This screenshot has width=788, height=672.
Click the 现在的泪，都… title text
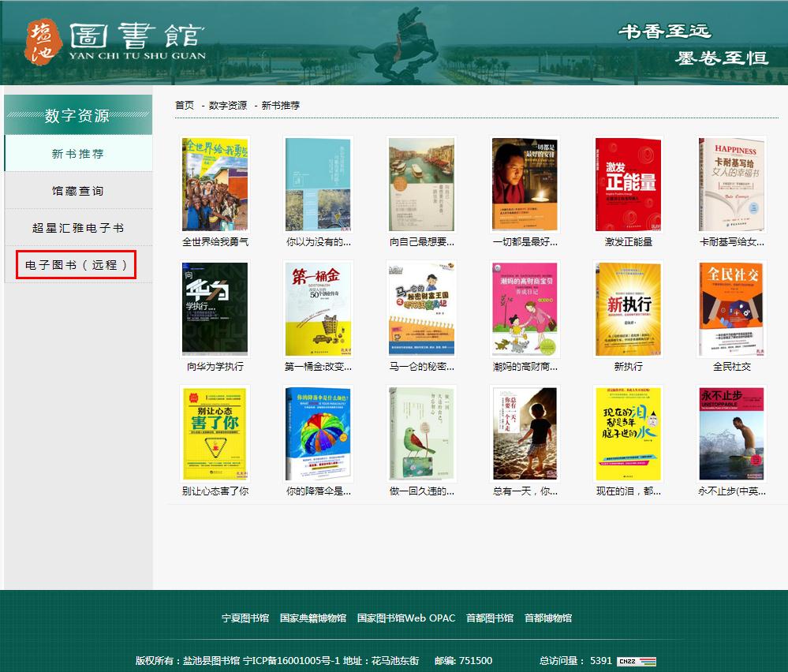point(628,491)
